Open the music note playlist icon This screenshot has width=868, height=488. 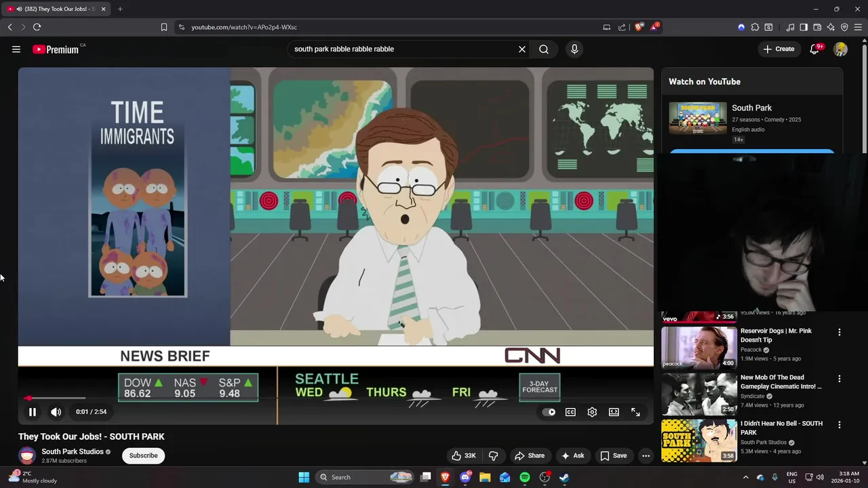[790, 27]
